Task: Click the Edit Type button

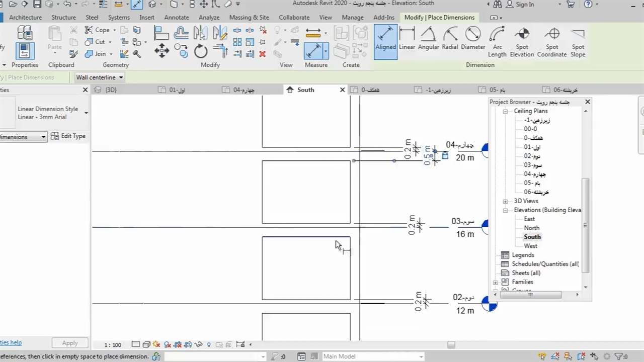Action: (x=68, y=136)
